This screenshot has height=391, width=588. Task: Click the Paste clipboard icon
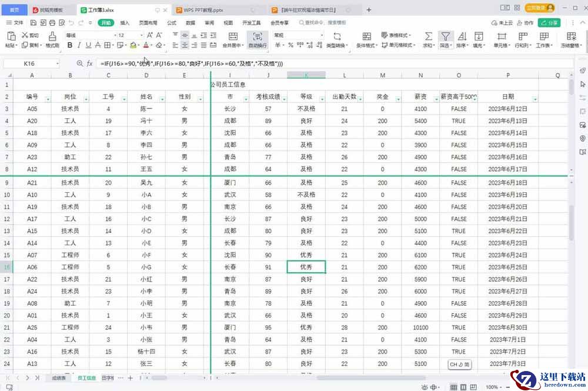pos(11,36)
